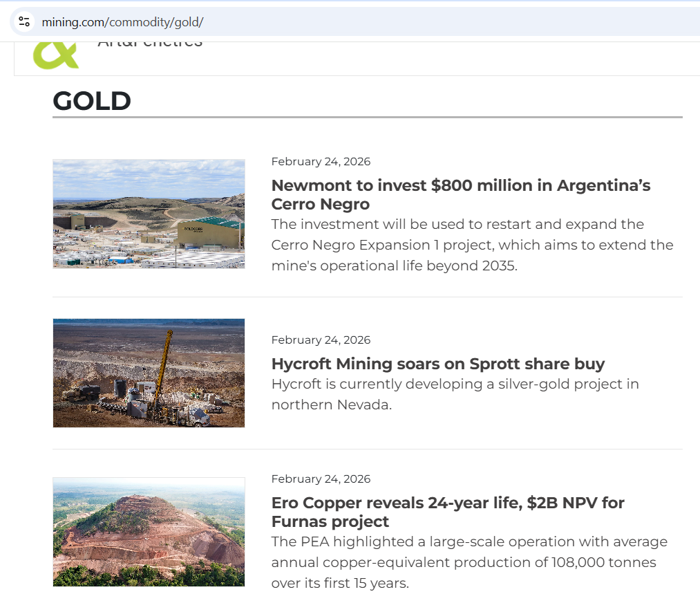
Task: Click the date above the Ero Copper headline
Action: [321, 479]
